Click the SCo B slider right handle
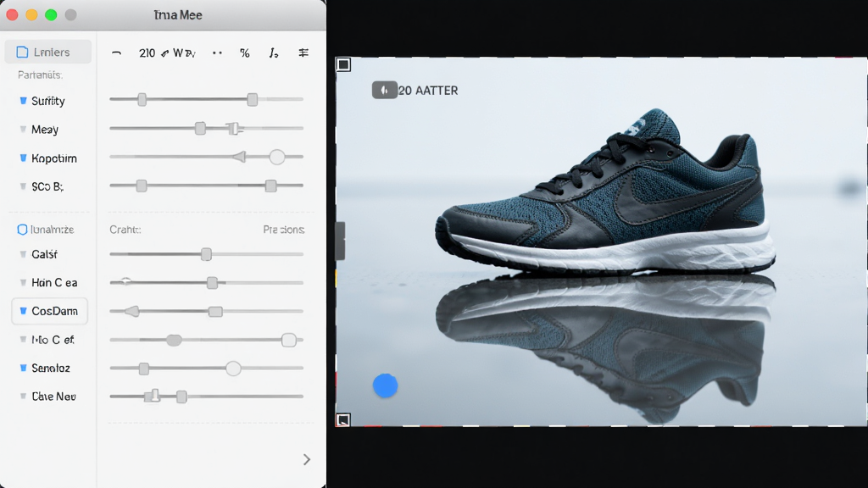Viewport: 868px width, 488px height. (x=270, y=186)
